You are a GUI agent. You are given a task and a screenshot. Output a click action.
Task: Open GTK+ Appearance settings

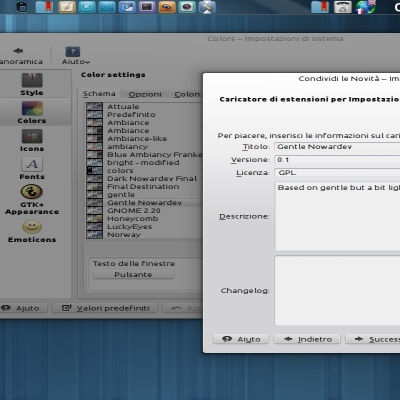32,200
